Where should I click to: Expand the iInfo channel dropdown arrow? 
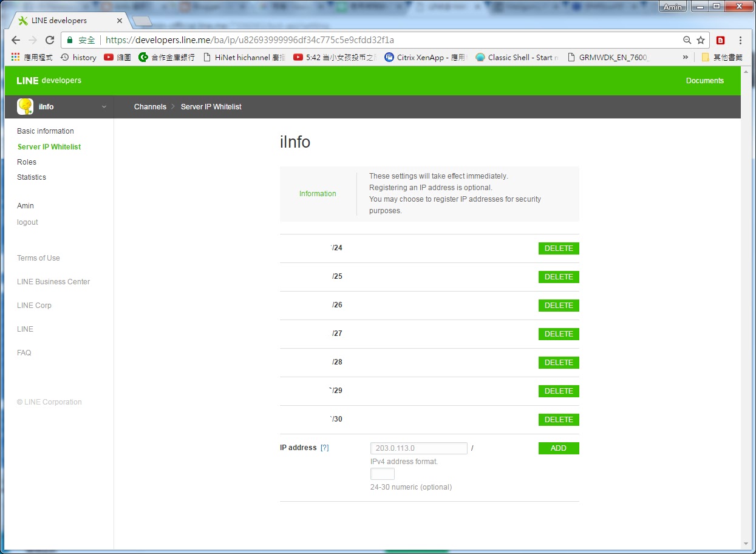click(x=104, y=107)
